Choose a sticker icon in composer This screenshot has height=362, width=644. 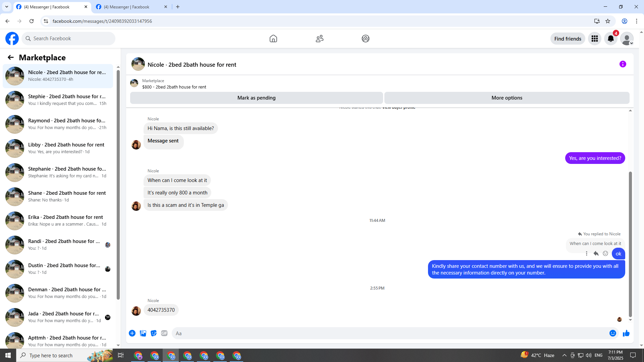pos(154,333)
